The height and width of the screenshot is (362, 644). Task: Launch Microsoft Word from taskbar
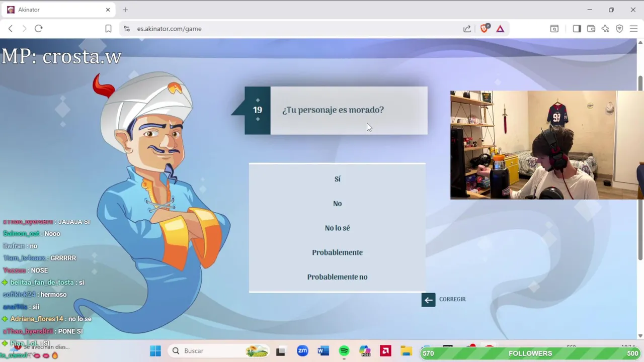click(x=324, y=351)
